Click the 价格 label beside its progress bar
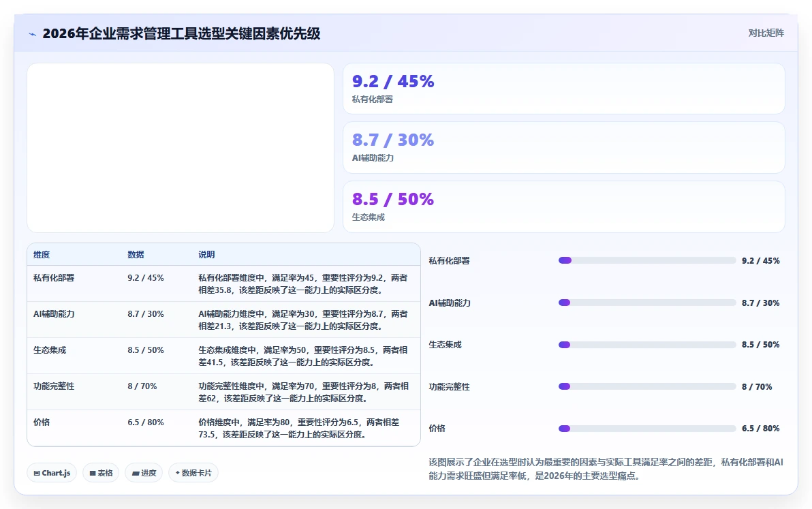Image resolution: width=812 pixels, height=509 pixels. [437, 428]
